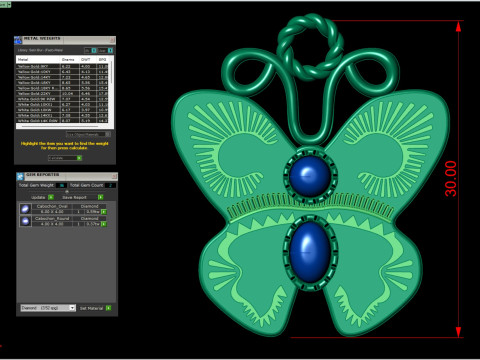Click the green Save Report button
This screenshot has width=480, height=360.
click(x=100, y=197)
